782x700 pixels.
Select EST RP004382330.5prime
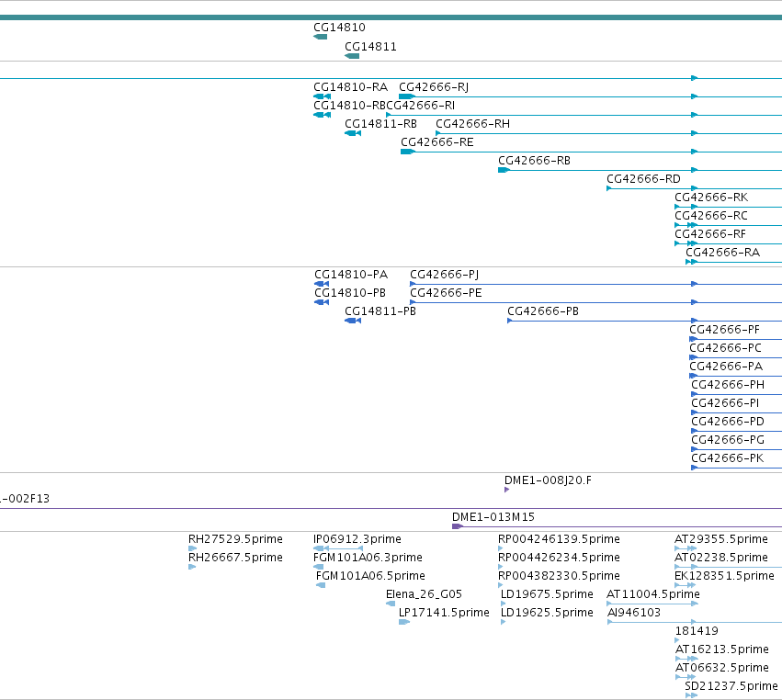(x=559, y=576)
